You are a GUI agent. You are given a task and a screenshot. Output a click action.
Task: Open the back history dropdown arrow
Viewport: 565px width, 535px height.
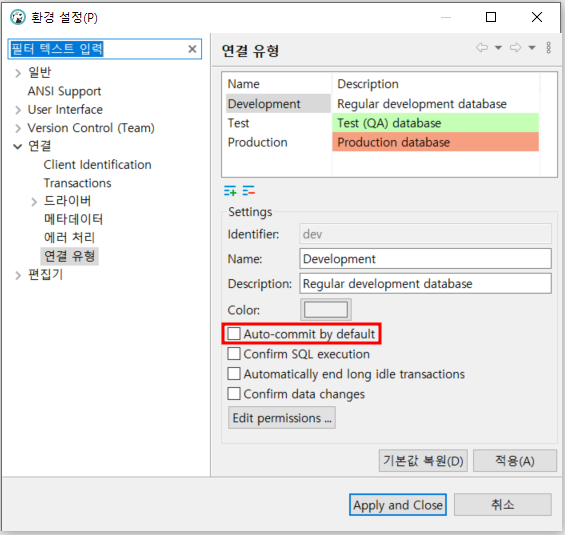498,48
